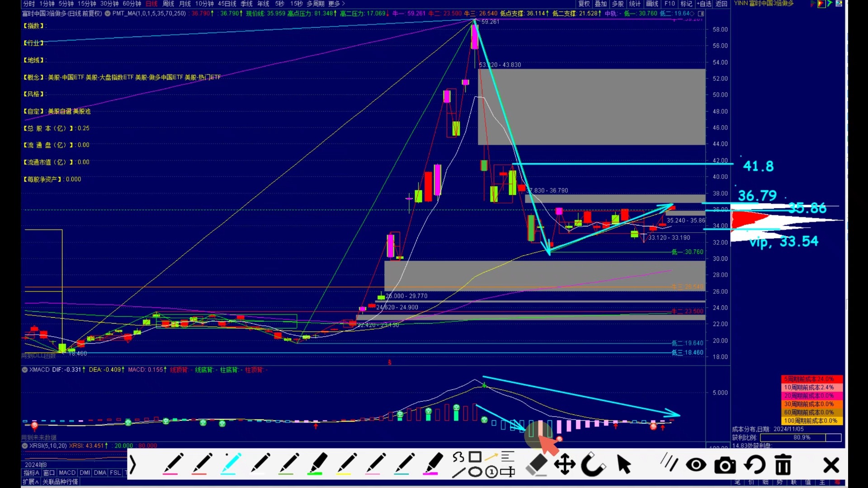
Task: Select the ellipse shape tool
Action: click(475, 473)
